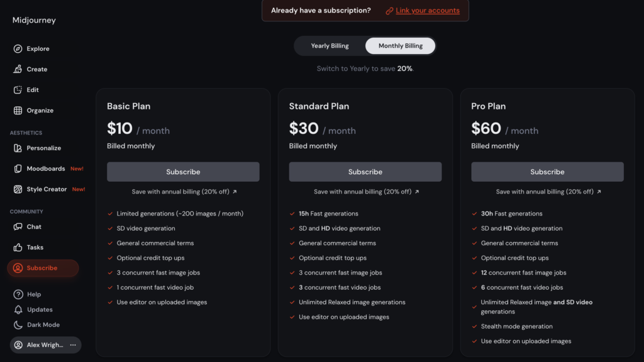Switch to Yearly Billing
Viewport: 644px width, 362px height.
pos(330,45)
